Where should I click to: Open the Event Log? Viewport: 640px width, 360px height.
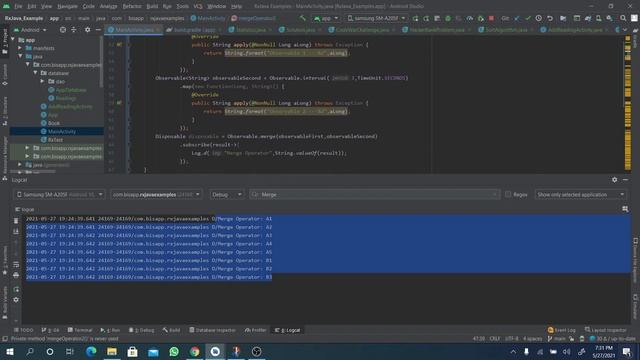[x=562, y=330]
